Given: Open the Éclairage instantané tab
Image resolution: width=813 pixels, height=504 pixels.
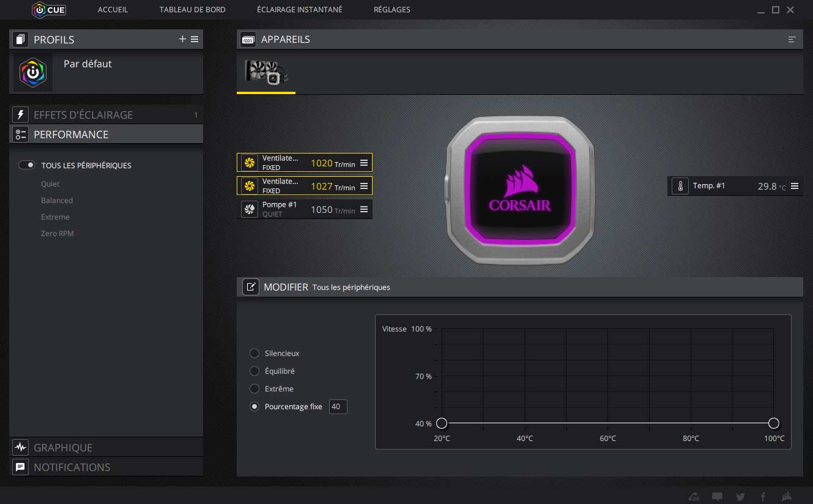Looking at the screenshot, I should [300, 10].
